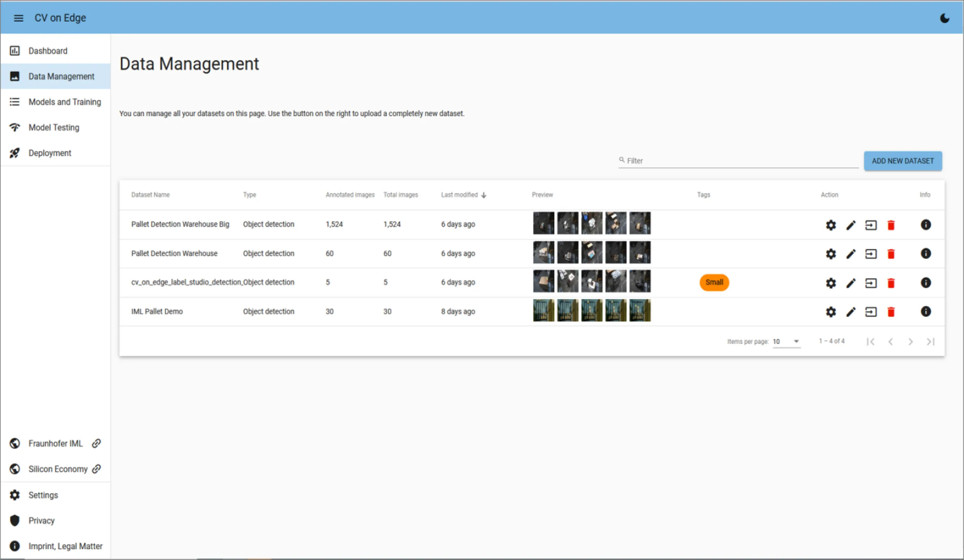Delete the IML Pallet Demo dataset
964x560 pixels.
891,312
